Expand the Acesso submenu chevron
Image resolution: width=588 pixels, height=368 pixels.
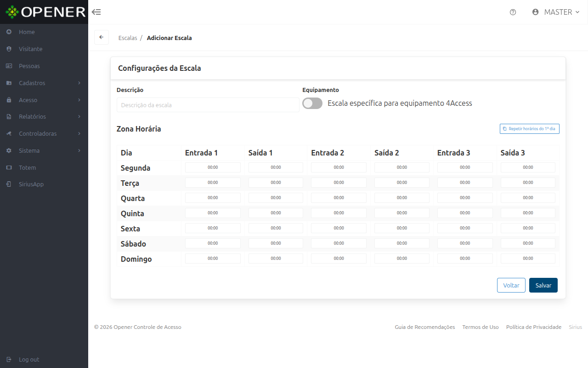[x=79, y=100]
